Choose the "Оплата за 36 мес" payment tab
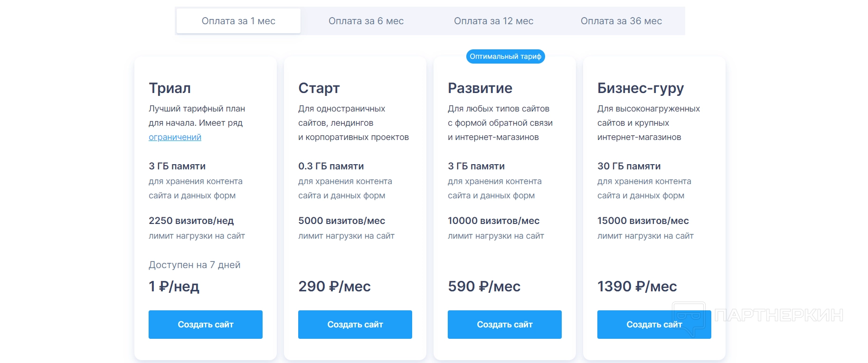Viewport: 868px width, 363px height. pyautogui.click(x=621, y=21)
